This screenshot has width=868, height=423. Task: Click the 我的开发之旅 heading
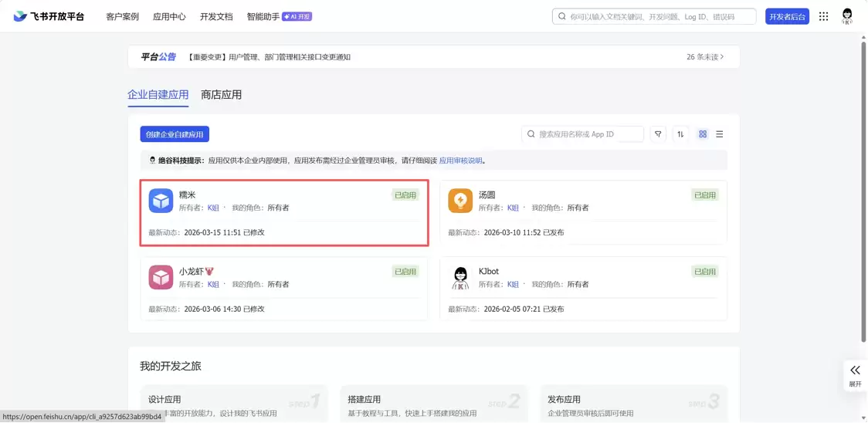tap(171, 366)
